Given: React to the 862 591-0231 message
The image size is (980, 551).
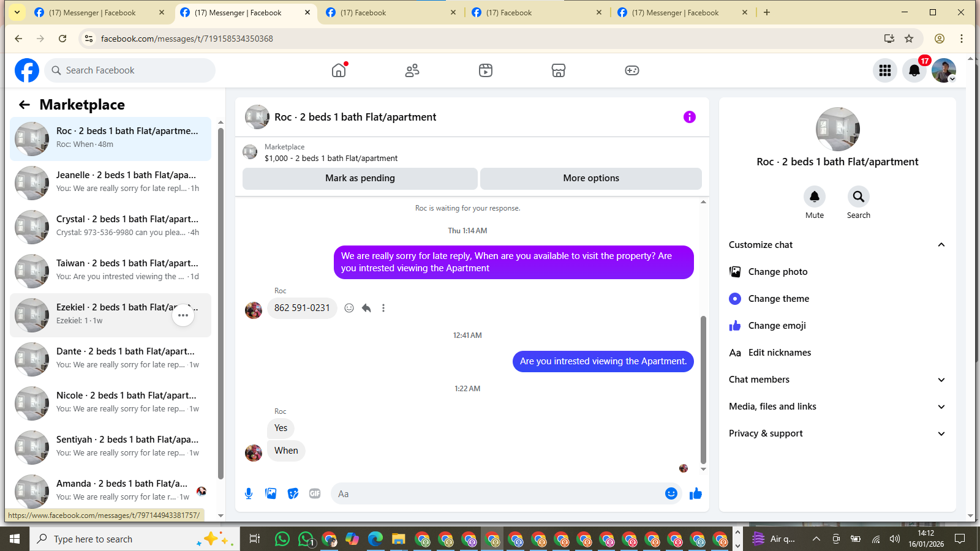Looking at the screenshot, I should coord(349,308).
